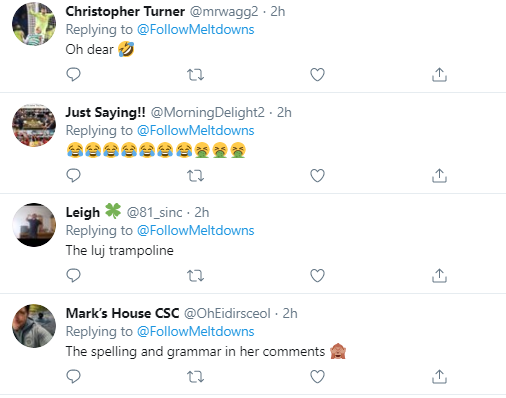Share Mark's House CSC tweet
The width and height of the screenshot is (506, 398).
coord(439,377)
